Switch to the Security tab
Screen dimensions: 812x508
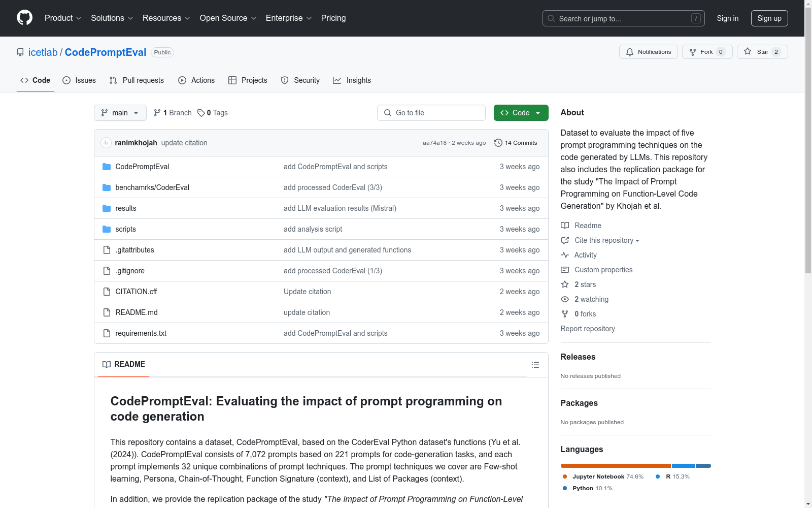tap(300, 80)
